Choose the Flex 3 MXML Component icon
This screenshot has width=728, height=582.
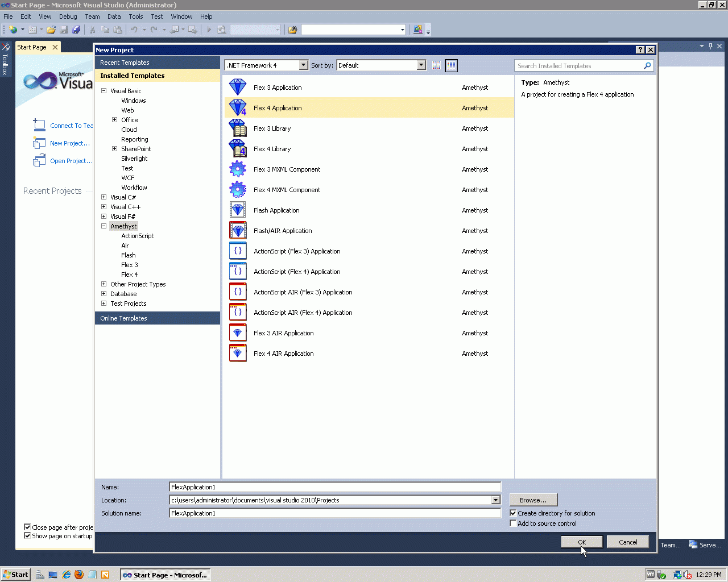coord(238,169)
